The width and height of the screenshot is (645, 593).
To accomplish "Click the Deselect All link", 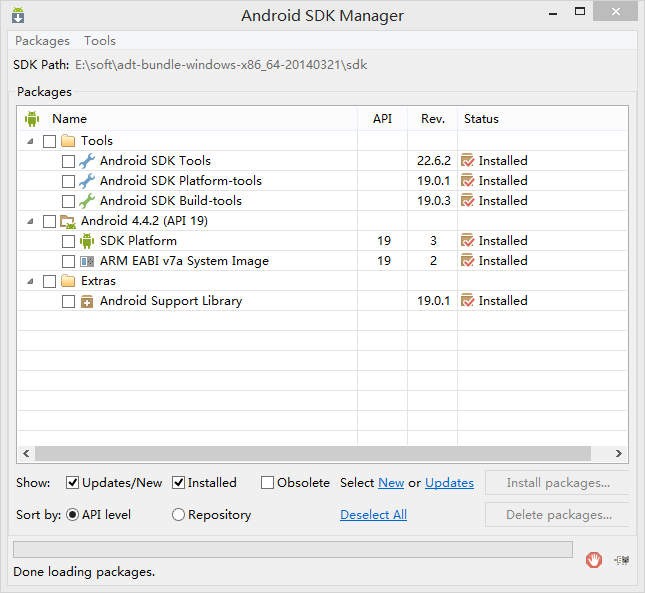I will click(374, 514).
